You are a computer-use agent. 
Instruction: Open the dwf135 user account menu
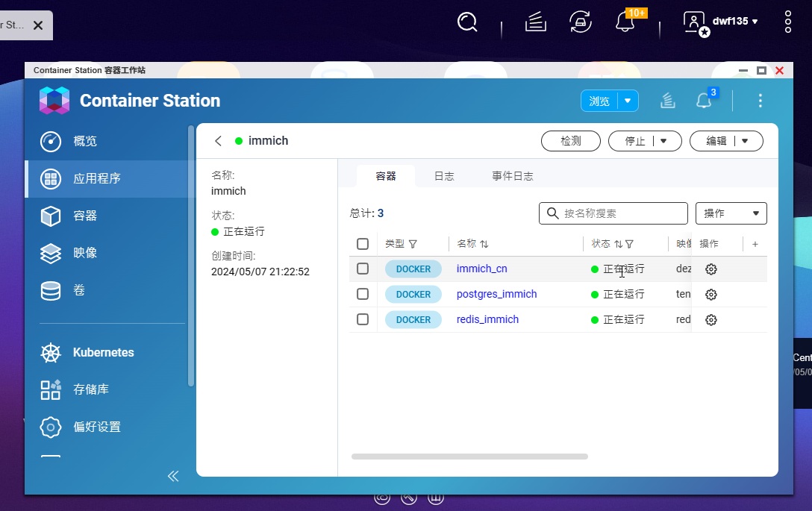[721, 22]
